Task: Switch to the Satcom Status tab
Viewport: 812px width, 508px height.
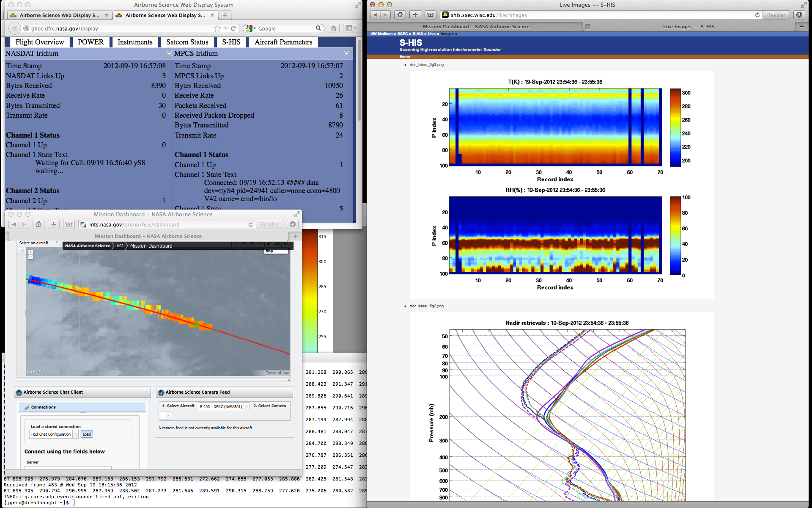Action: (187, 42)
